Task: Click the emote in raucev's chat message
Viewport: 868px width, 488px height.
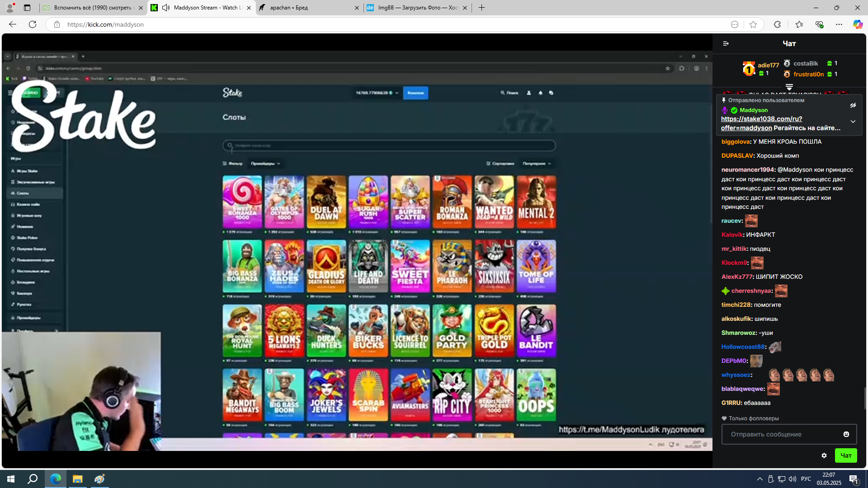Action: point(751,221)
